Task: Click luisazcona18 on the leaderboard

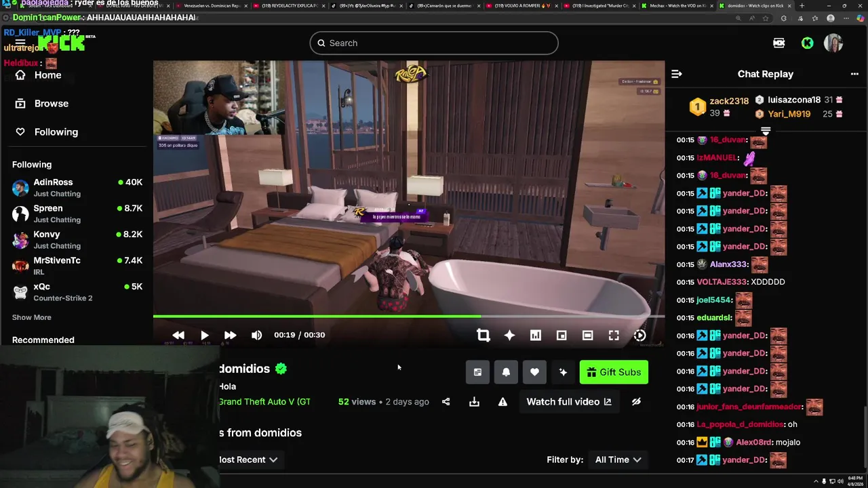Action: [794, 100]
